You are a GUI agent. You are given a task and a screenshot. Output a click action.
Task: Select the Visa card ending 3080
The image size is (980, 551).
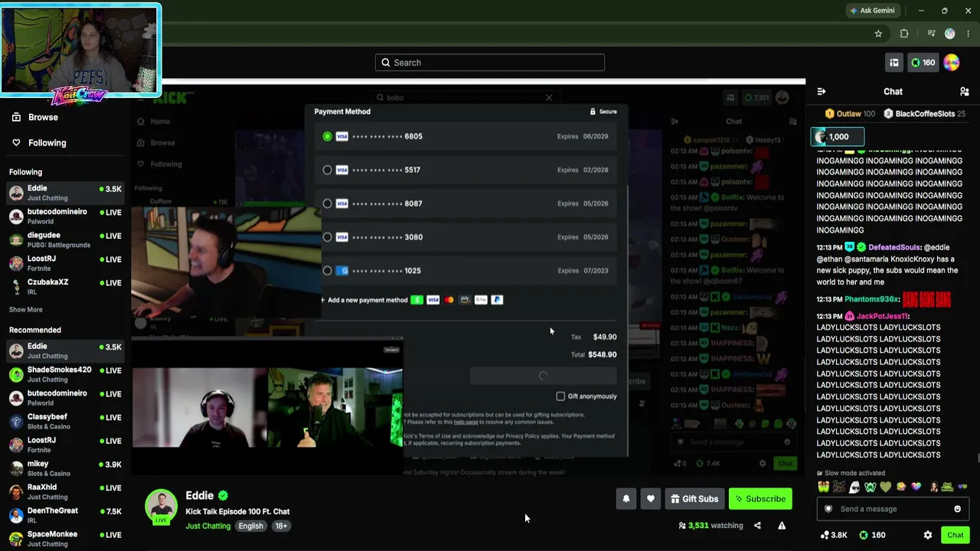tap(467, 237)
